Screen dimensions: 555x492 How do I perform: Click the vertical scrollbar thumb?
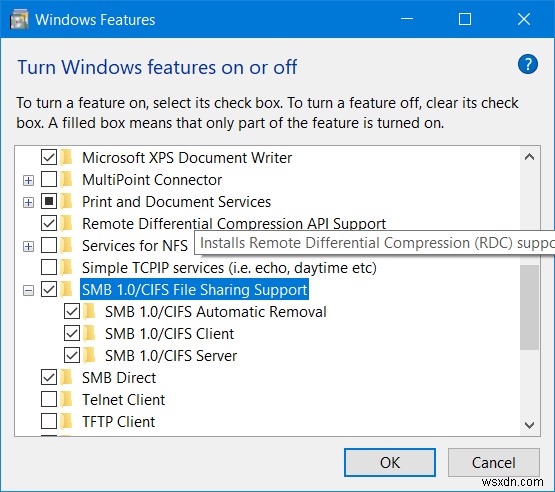(529, 307)
